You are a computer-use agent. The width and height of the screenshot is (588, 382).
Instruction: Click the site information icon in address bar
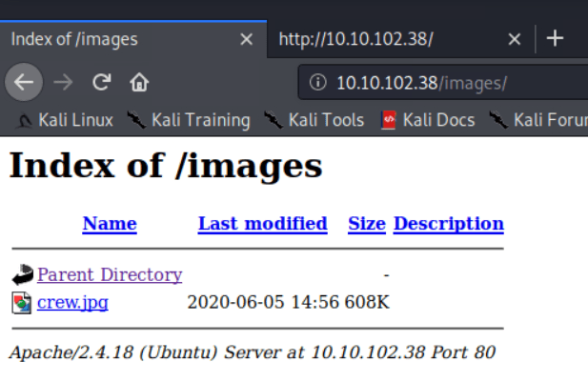(x=320, y=83)
